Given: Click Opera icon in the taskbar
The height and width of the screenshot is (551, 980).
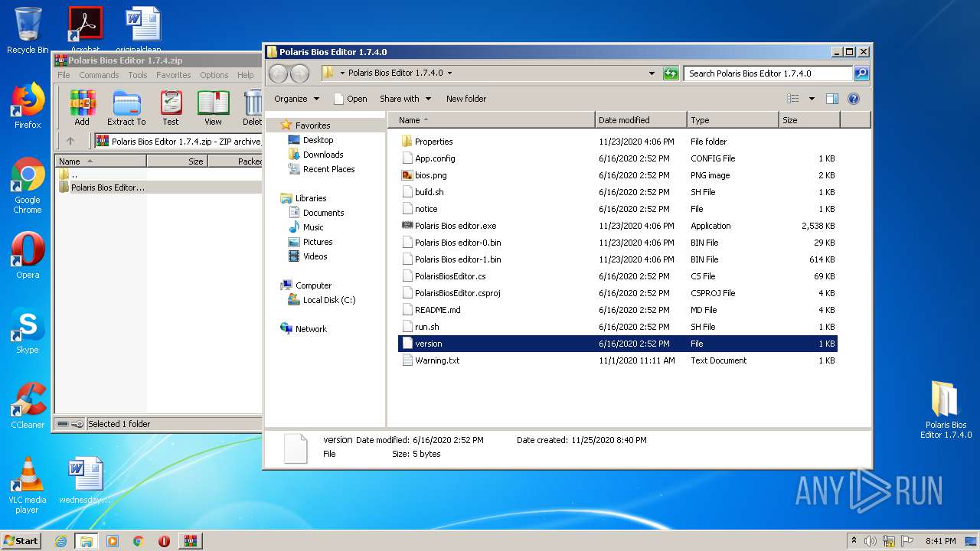Looking at the screenshot, I should [164, 541].
